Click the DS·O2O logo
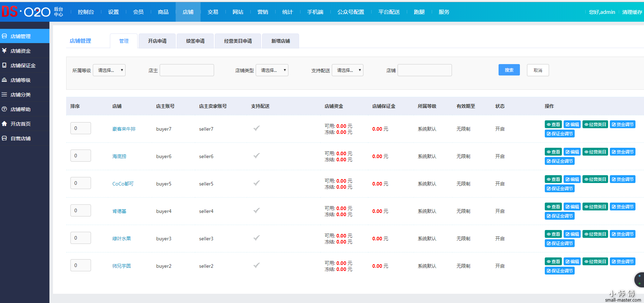The image size is (644, 303). tap(26, 12)
